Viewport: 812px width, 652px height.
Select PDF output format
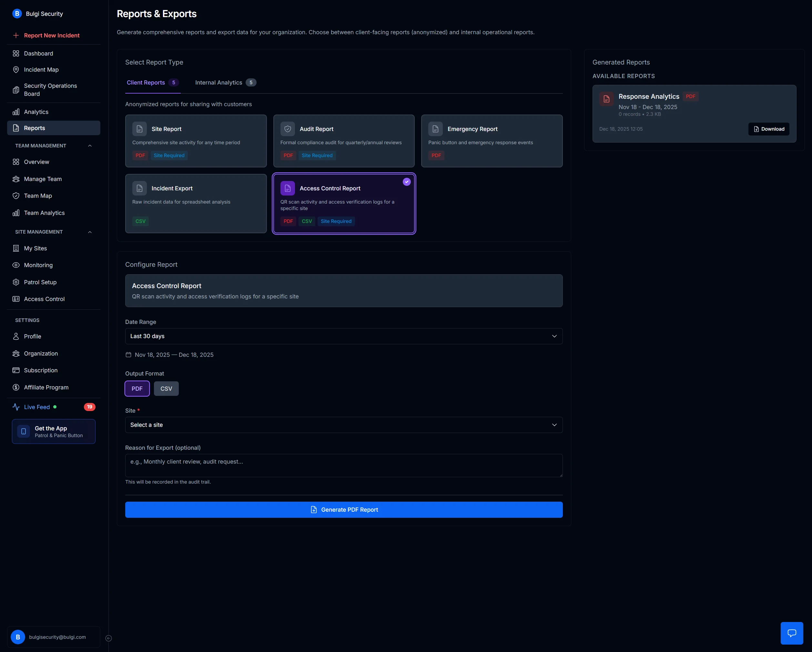[137, 388]
